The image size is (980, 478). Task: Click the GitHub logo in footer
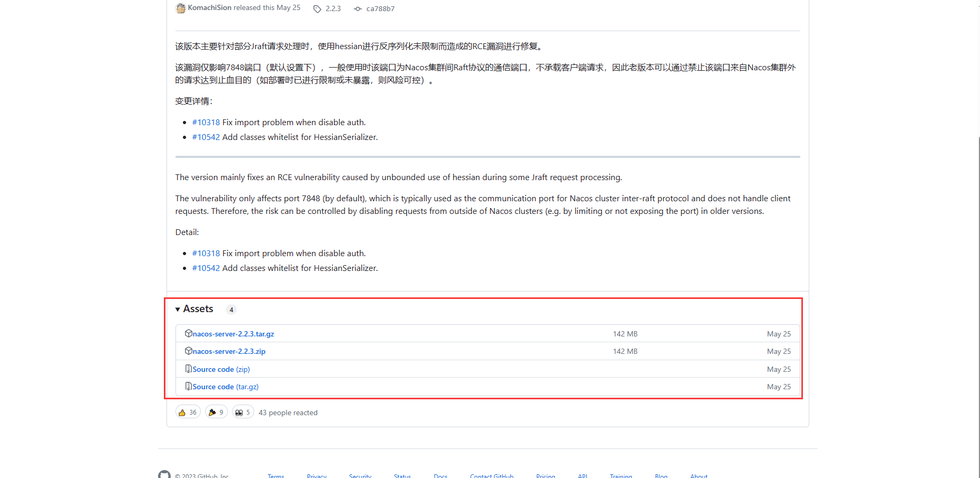pyautogui.click(x=164, y=474)
